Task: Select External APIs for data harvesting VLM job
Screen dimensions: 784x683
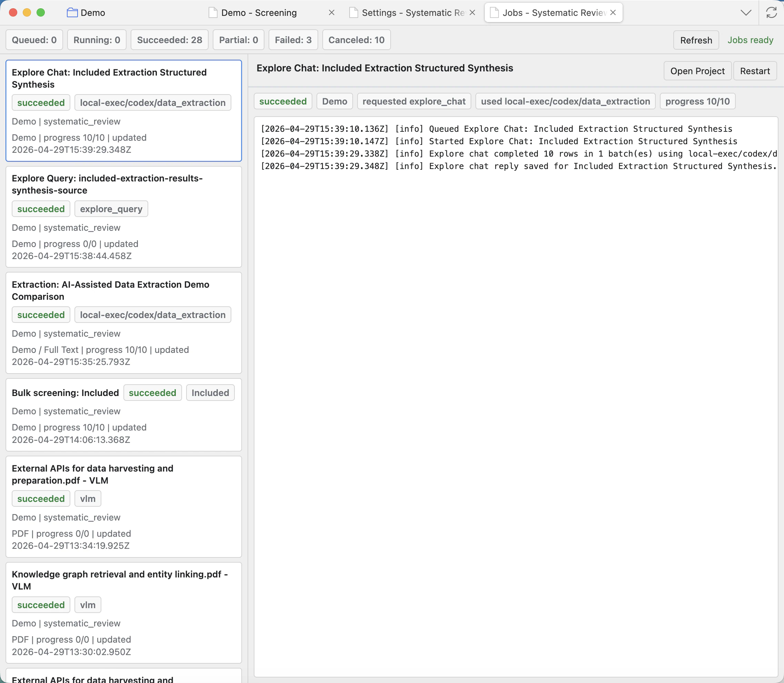Action: [x=124, y=506]
